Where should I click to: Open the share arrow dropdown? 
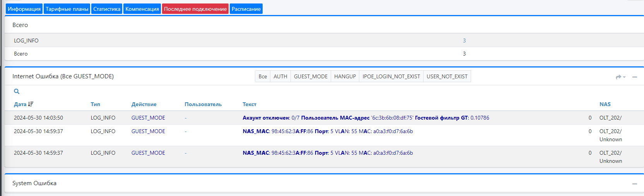click(621, 77)
